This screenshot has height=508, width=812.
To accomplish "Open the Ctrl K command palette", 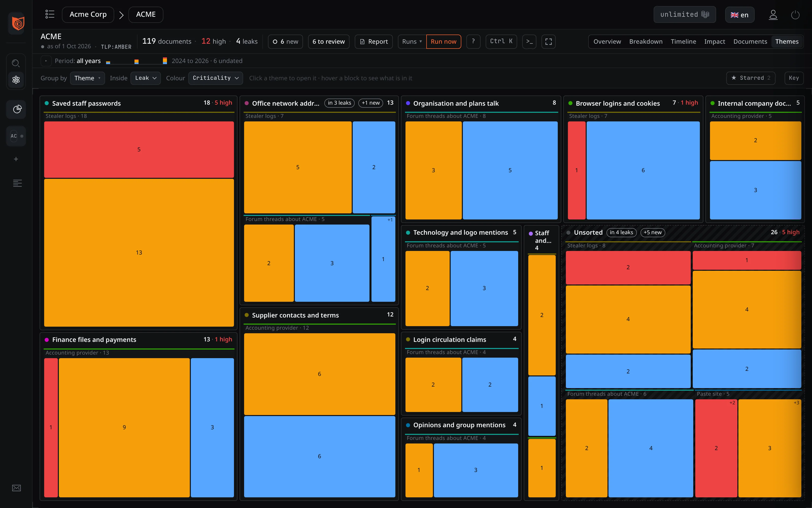I will coord(501,41).
